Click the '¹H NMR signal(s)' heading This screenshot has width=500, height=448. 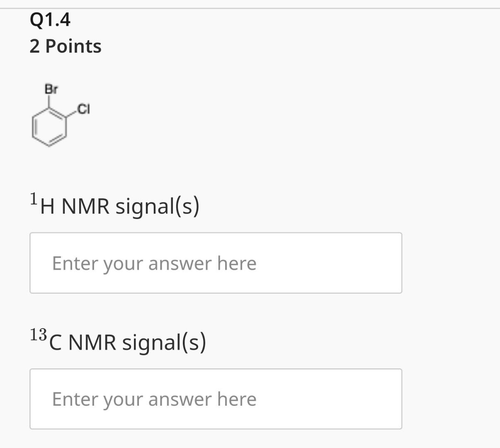click(x=115, y=205)
